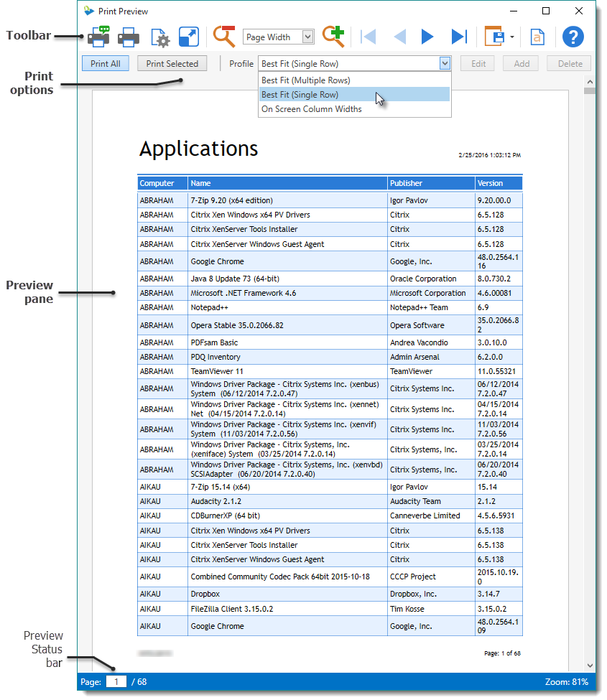The image size is (607, 700).
Task: Click the 4.5.6.5931 version cell
Action: [499, 515]
